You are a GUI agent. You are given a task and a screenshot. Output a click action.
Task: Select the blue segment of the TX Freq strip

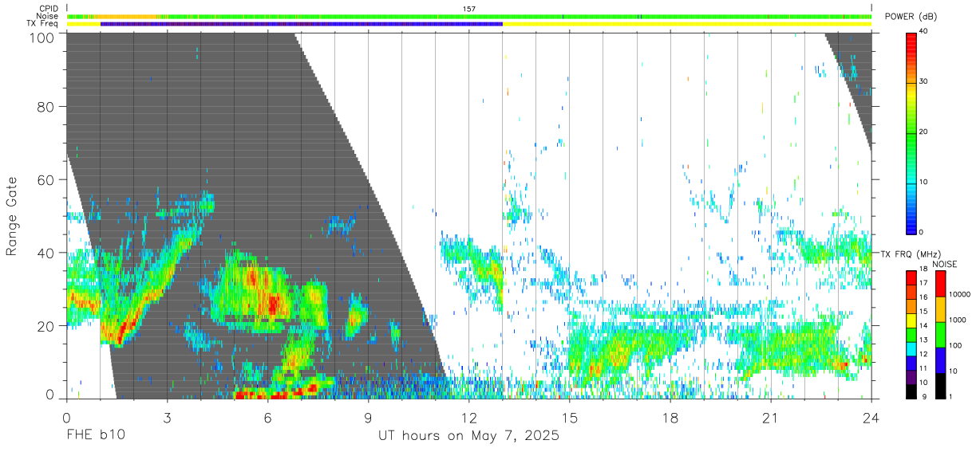pyautogui.click(x=302, y=24)
